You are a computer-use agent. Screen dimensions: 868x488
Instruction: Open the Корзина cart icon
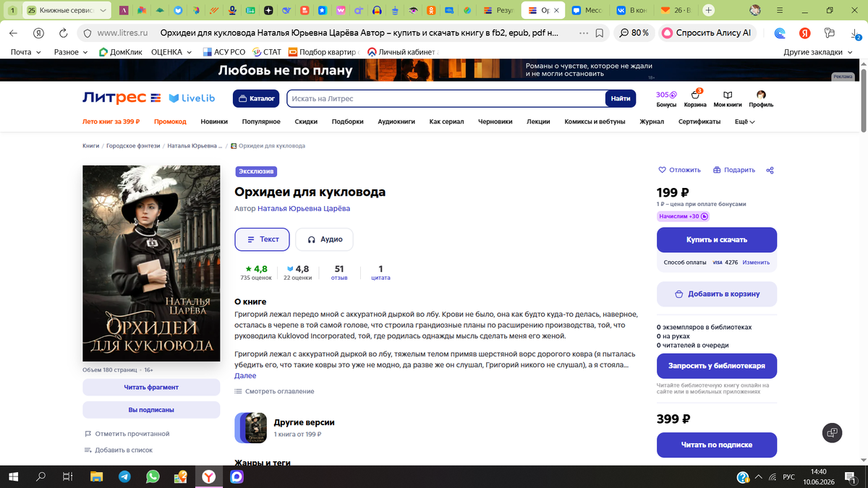pos(695,99)
